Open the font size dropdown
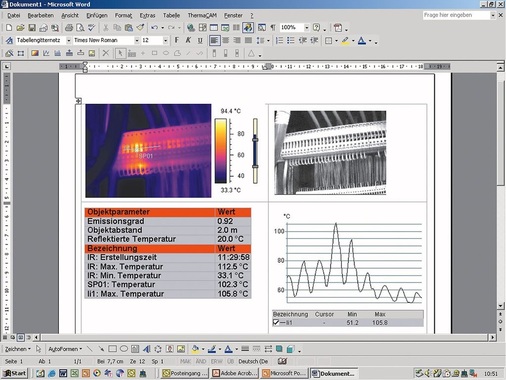This screenshot has height=380, width=506. coord(165,41)
